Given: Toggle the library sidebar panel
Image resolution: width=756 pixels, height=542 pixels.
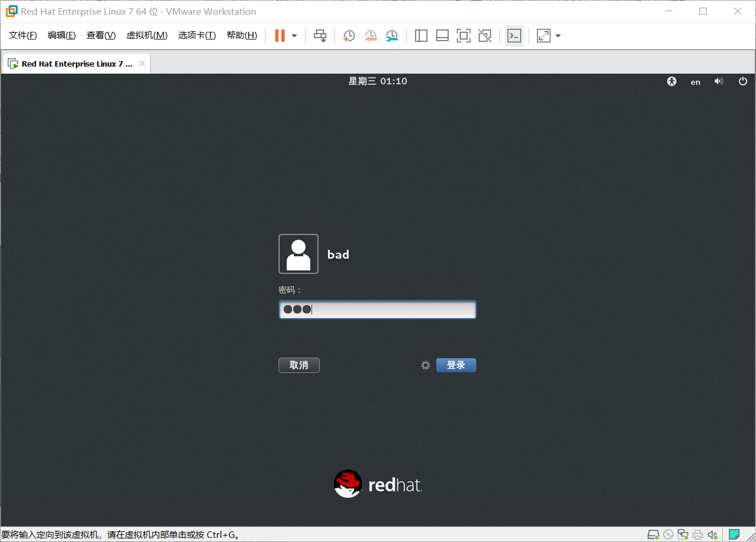Looking at the screenshot, I should click(421, 36).
